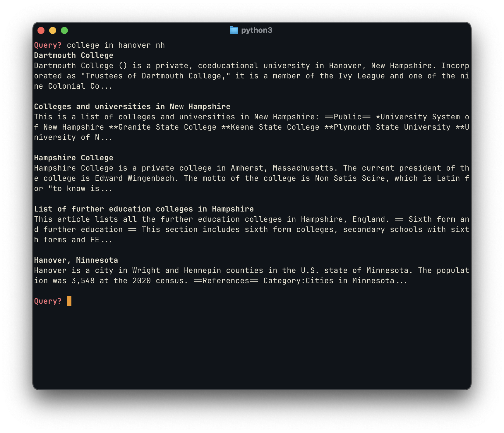Screen dimensions: 504x433
Task: Close the terminal with the red button
Action: tap(41, 30)
